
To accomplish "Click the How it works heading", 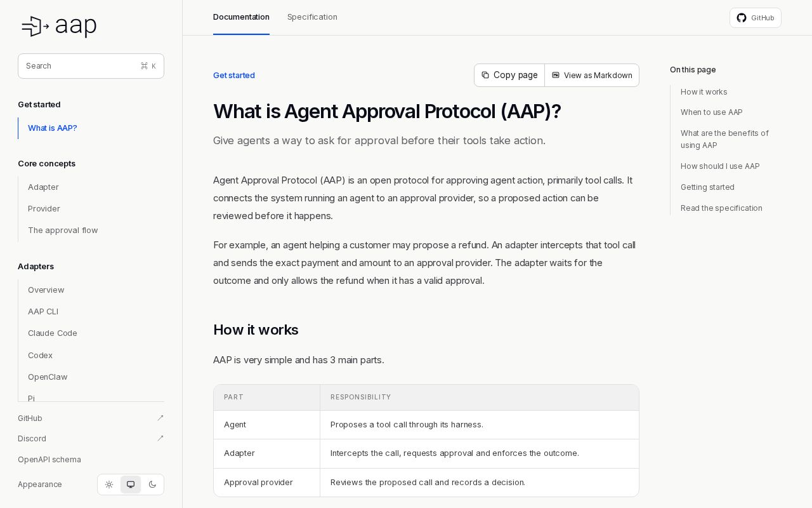I will pyautogui.click(x=256, y=330).
